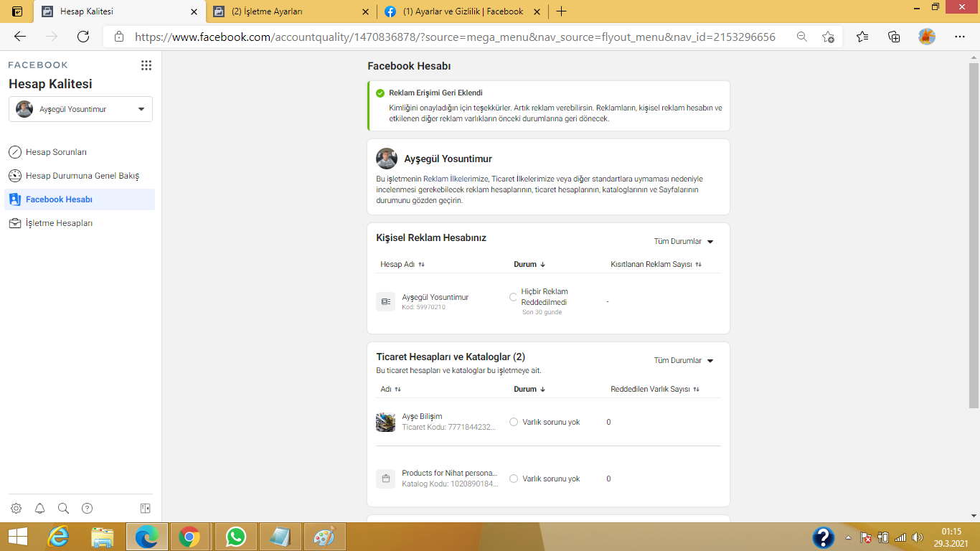Open WhatsApp from the taskbar
980x551 pixels.
pos(235,537)
